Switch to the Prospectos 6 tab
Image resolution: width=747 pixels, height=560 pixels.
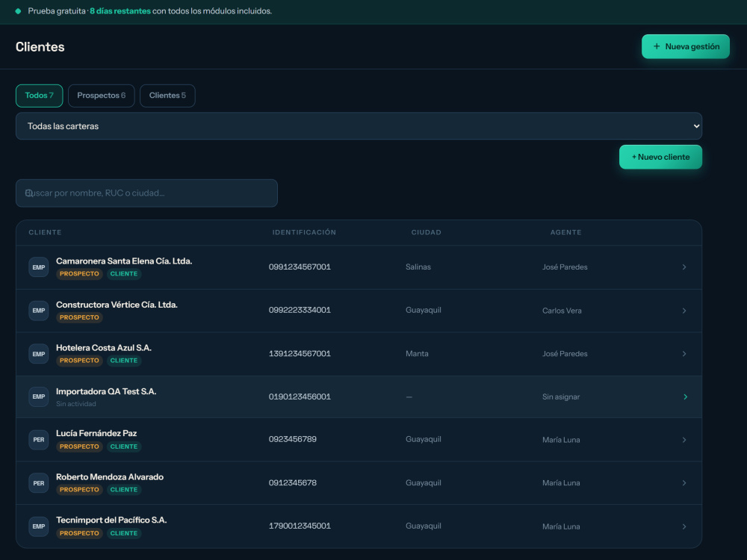click(x=102, y=96)
